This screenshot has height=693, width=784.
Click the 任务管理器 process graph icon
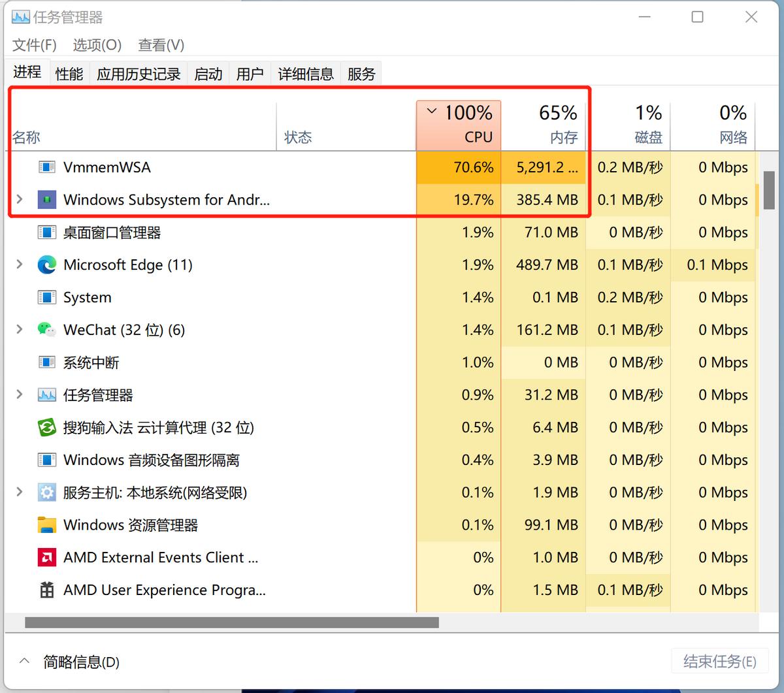point(46,395)
